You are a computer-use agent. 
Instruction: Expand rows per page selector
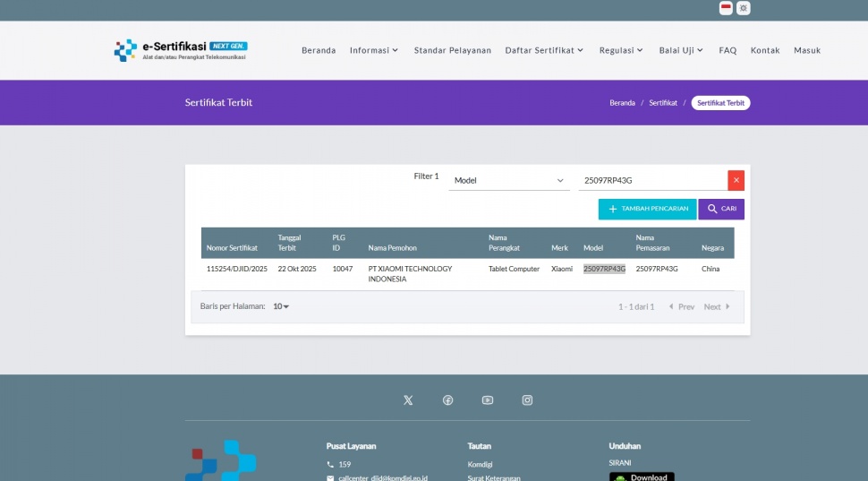coord(281,306)
